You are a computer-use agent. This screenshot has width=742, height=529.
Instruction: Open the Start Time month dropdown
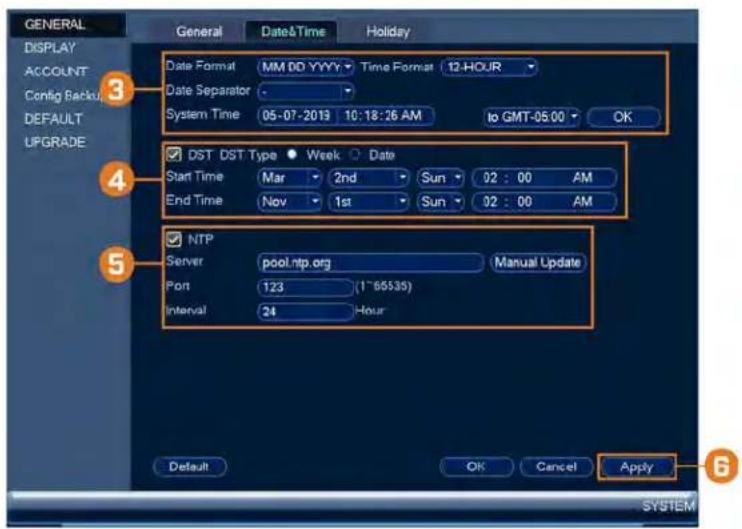tap(290, 177)
